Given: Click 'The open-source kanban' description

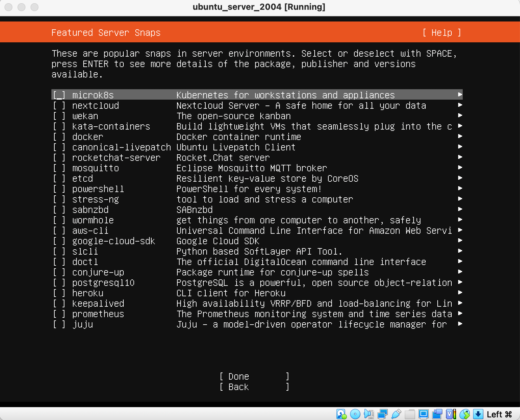Looking at the screenshot, I should [233, 116].
